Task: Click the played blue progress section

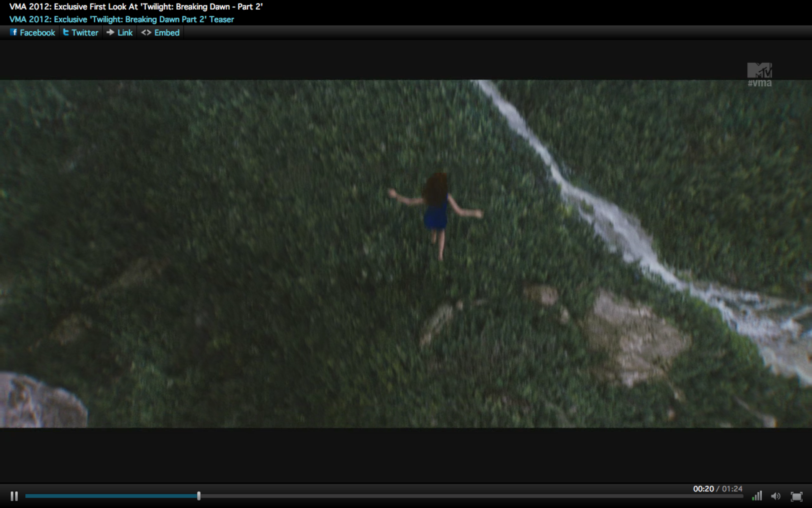Action: click(x=110, y=496)
